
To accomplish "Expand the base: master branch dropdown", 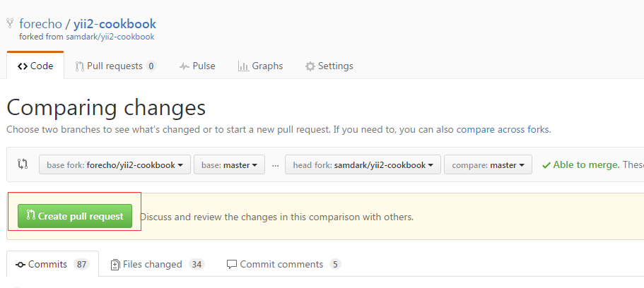I will pos(229,164).
